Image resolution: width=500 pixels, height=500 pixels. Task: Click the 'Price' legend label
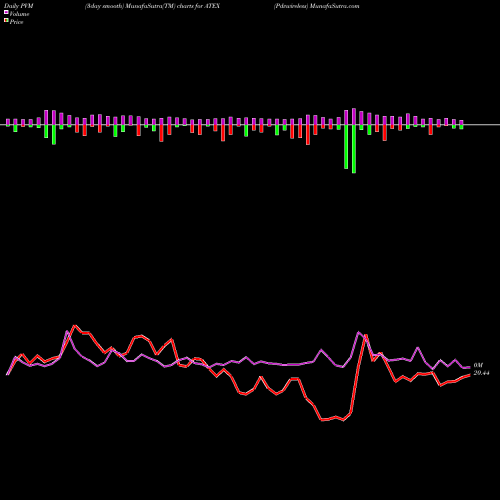click(x=16, y=22)
